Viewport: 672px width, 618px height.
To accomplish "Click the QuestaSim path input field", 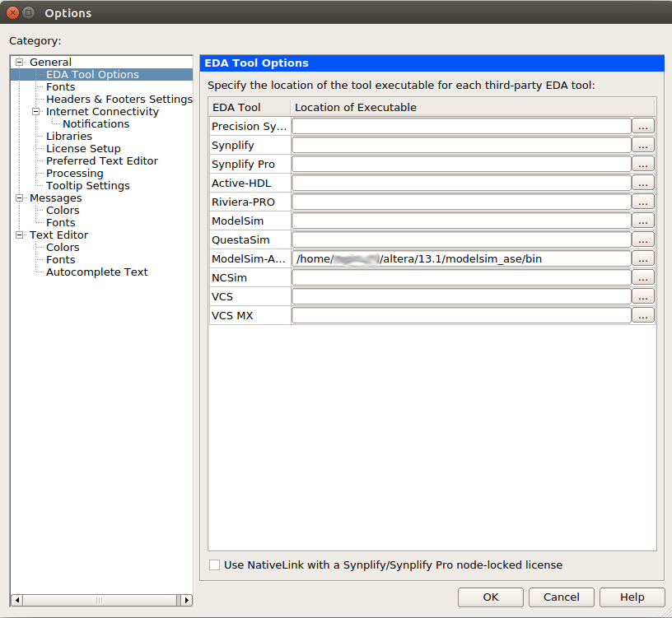I will click(461, 239).
